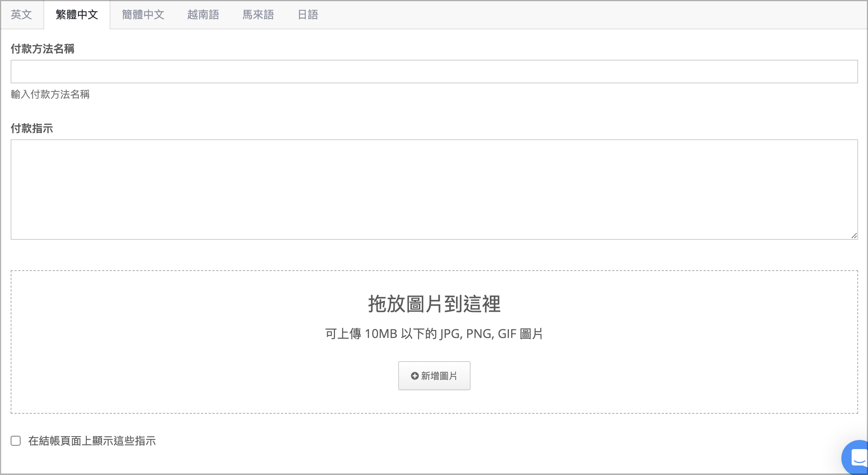Grab the 付款指示 textarea resize handle
The height and width of the screenshot is (475, 868).
tap(854, 236)
